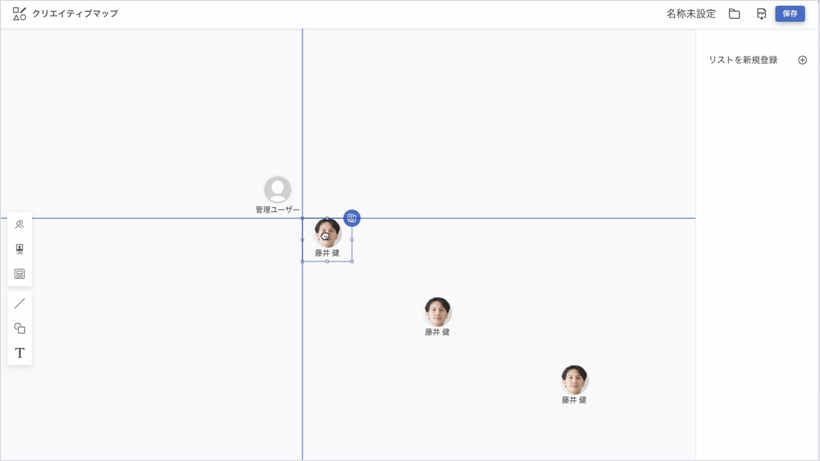This screenshot has height=461, width=820.
Task: Select the text T tool
Action: [19, 353]
